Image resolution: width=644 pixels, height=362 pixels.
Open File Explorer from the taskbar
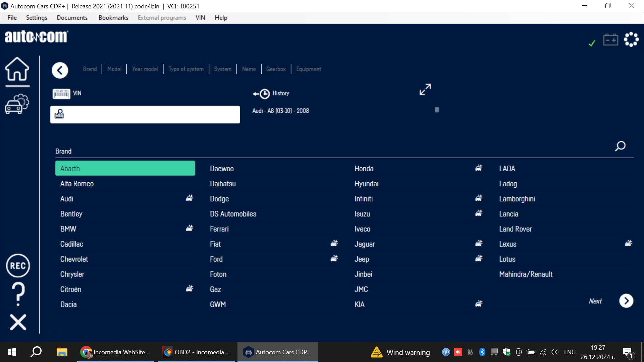click(62, 352)
